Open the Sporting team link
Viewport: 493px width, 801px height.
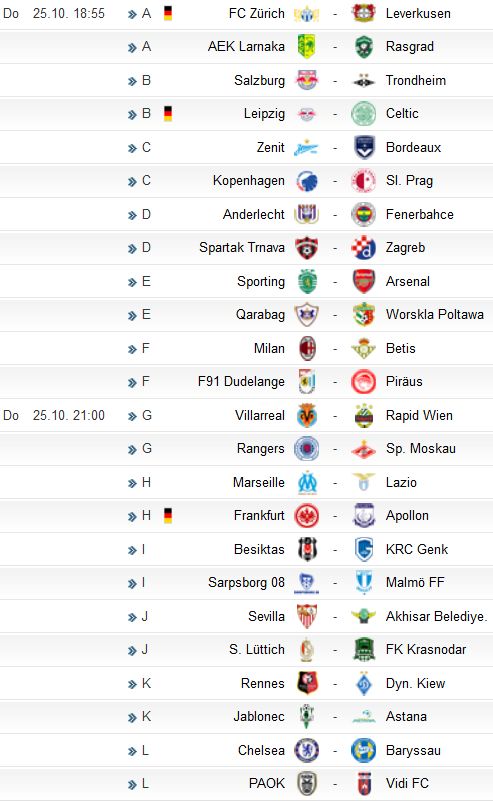[261, 281]
